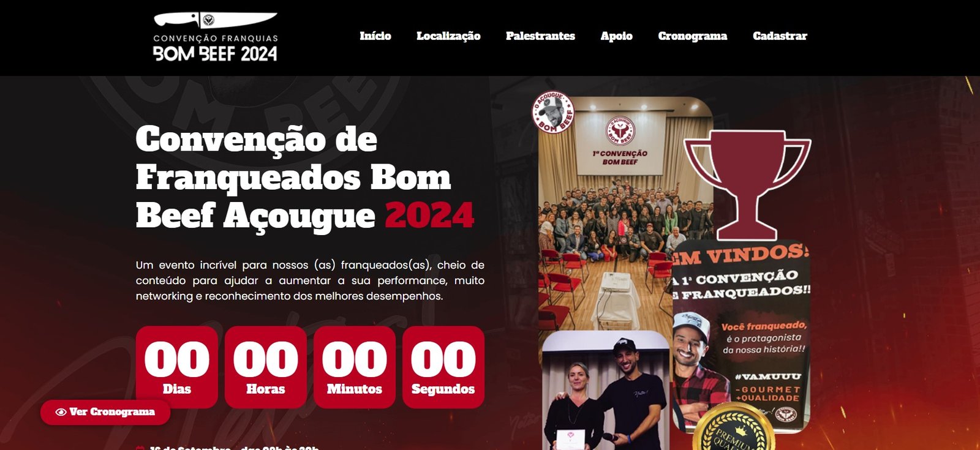Click the Cadastrar link
Screen dimensions: 980x450
(780, 36)
